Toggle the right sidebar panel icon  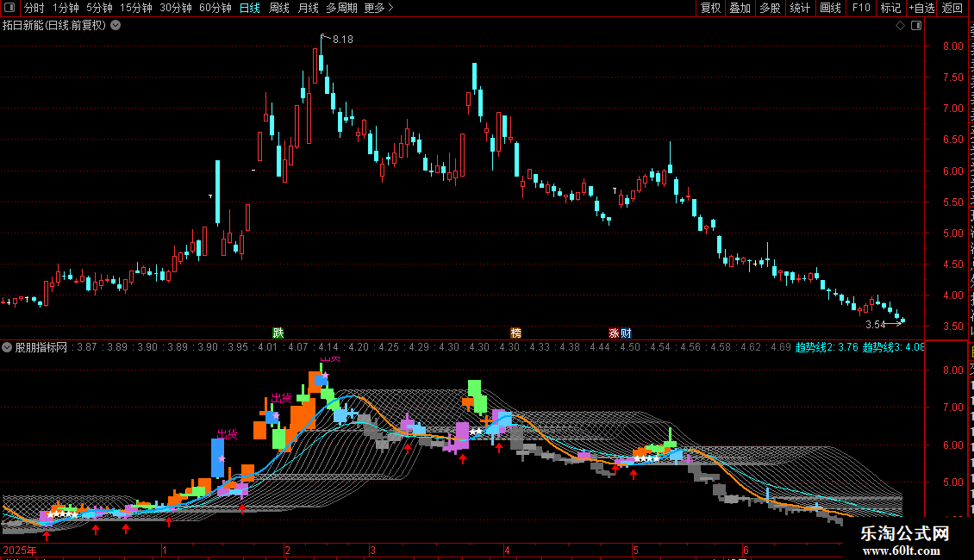916,26
